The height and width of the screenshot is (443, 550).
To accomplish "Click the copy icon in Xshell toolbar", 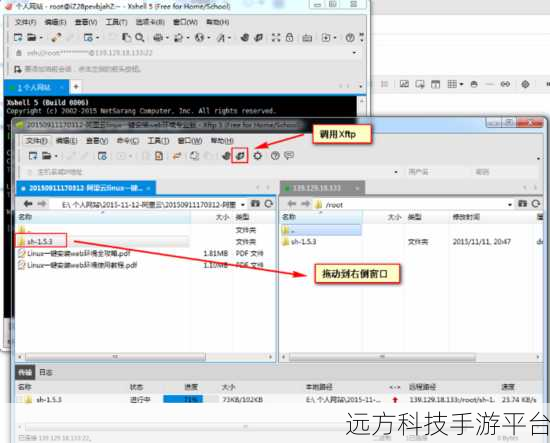I will click(126, 38).
